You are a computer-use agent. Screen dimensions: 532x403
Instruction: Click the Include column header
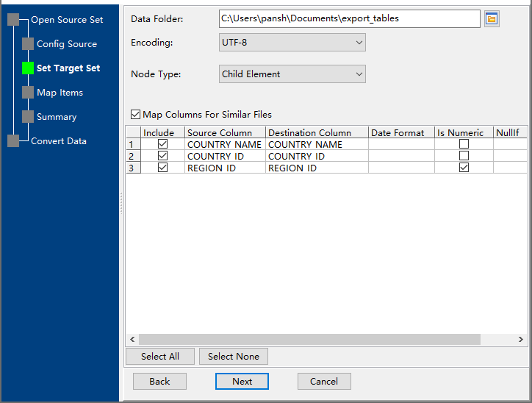point(162,132)
